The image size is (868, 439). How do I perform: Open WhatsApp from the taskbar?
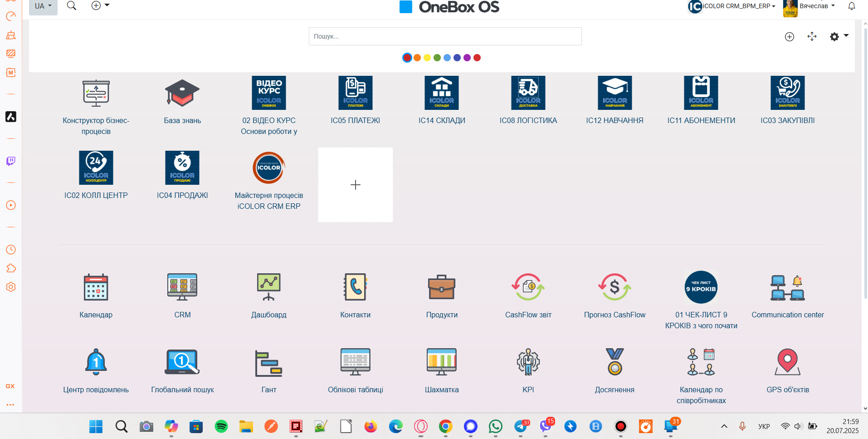click(496, 426)
